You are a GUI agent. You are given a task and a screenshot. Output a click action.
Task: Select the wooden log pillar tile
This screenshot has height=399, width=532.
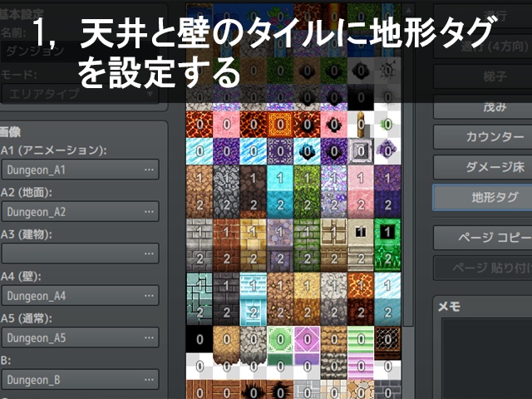[361, 125]
